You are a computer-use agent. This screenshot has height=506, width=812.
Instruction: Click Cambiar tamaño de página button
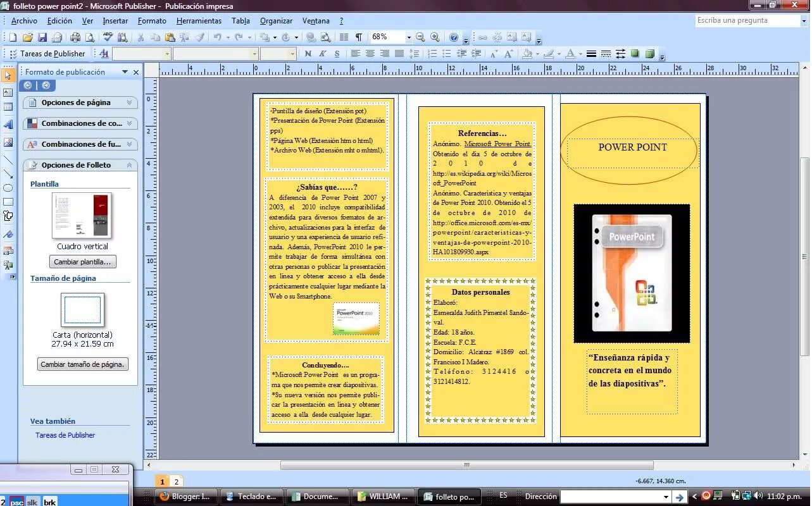(82, 364)
